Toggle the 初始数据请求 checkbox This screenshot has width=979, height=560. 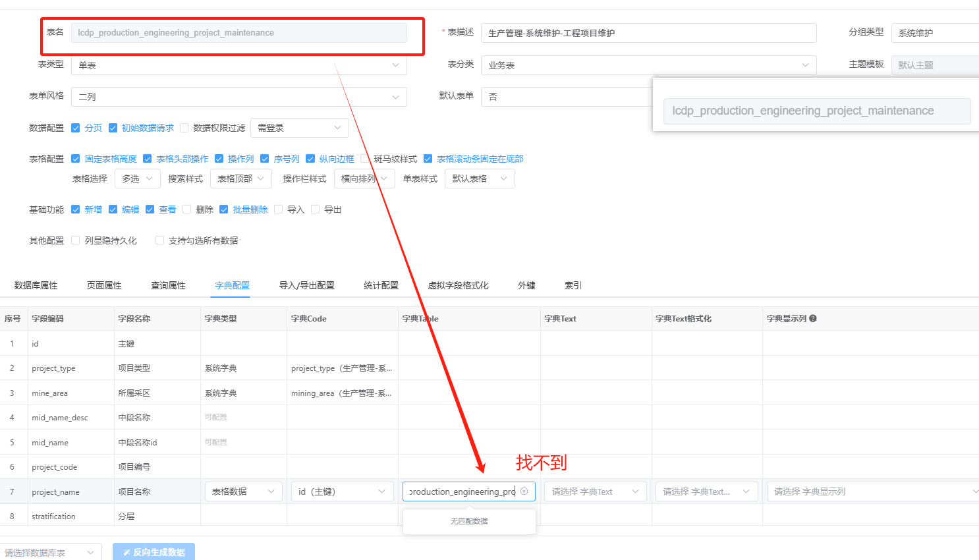click(x=113, y=128)
